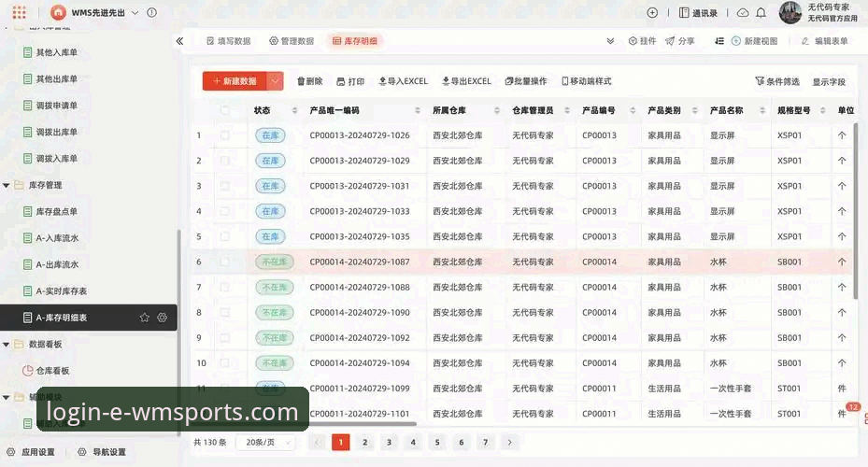Click 导出EXCEL export button
The width and height of the screenshot is (868, 467).
[x=466, y=81]
